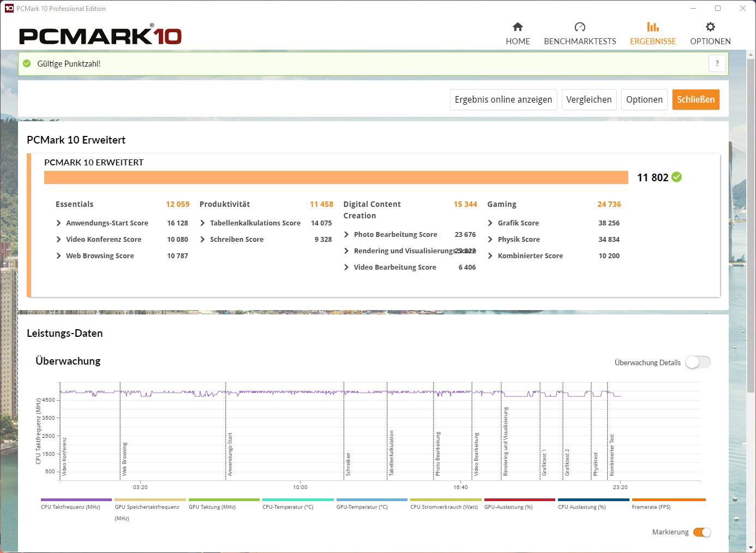Expand Tabellenkalkulations Score

pyautogui.click(x=202, y=223)
